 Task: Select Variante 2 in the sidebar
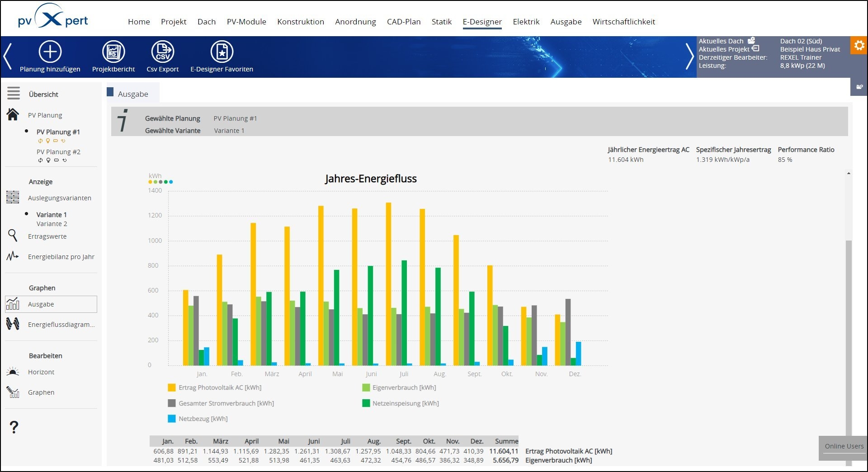(52, 224)
